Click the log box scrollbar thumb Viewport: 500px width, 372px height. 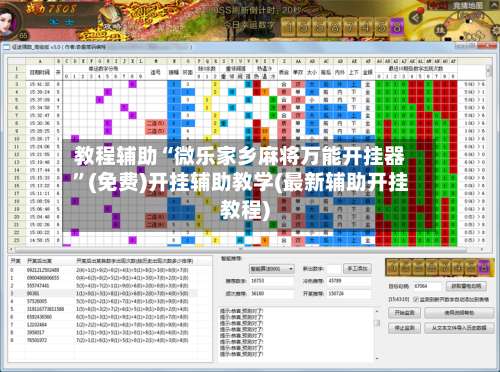[x=377, y=323]
